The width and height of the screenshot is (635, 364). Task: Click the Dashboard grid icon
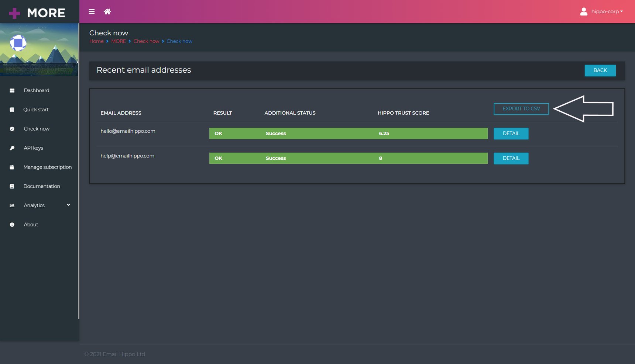12,91
